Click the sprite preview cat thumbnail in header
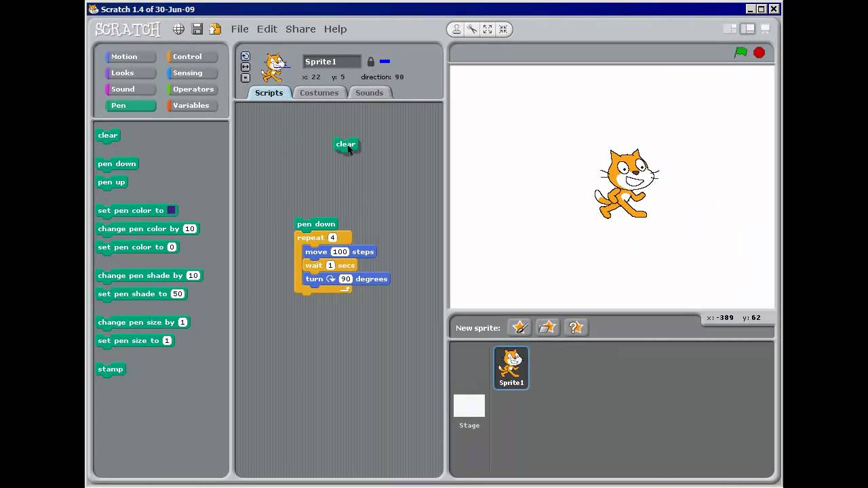The width and height of the screenshot is (868, 488). 275,68
